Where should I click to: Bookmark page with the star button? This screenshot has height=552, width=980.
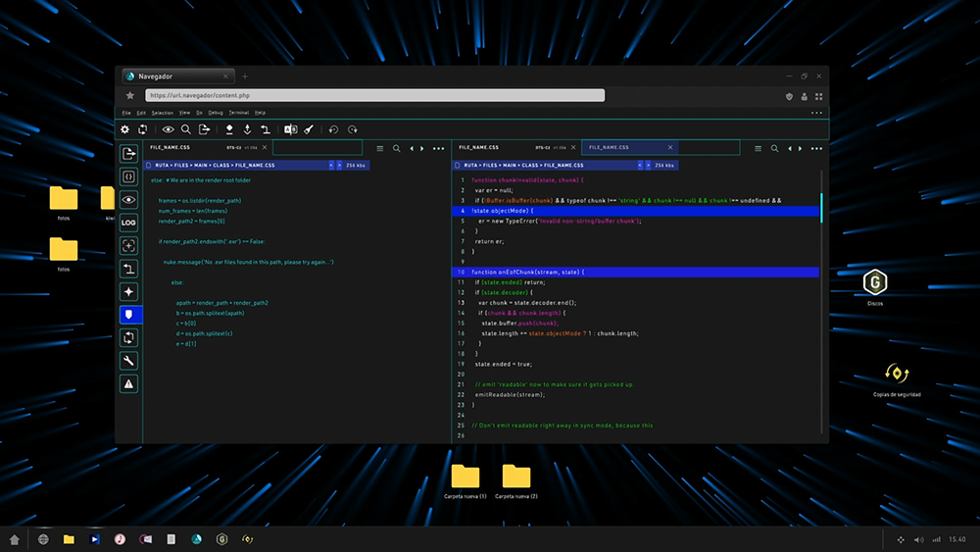[x=130, y=96]
